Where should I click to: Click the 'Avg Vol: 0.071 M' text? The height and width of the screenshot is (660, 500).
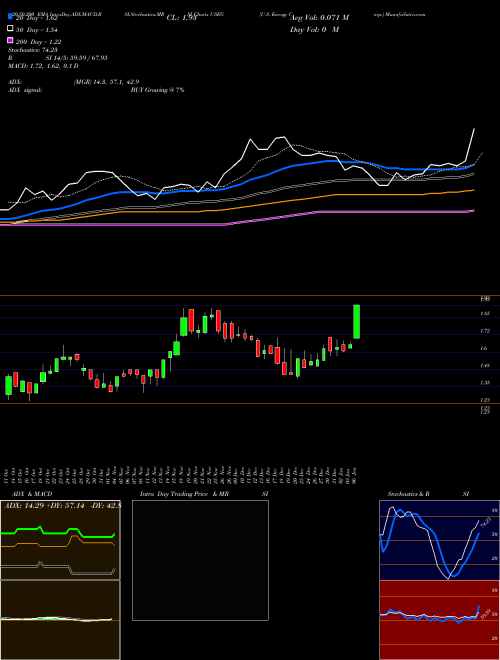(x=319, y=18)
